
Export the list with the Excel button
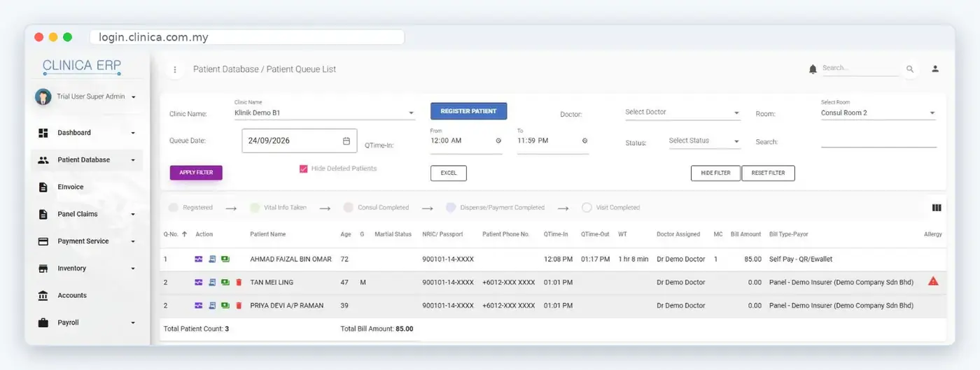click(449, 173)
